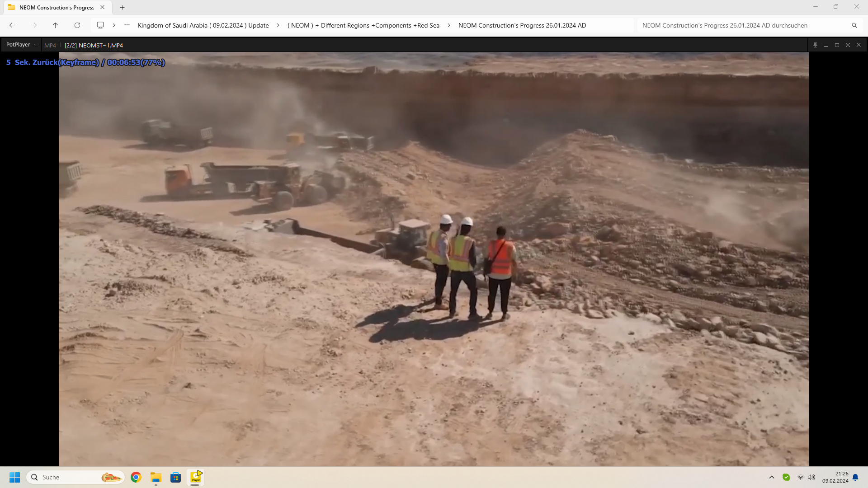The width and height of the screenshot is (868, 488).
Task: Show hidden system tray icons
Action: click(772, 477)
